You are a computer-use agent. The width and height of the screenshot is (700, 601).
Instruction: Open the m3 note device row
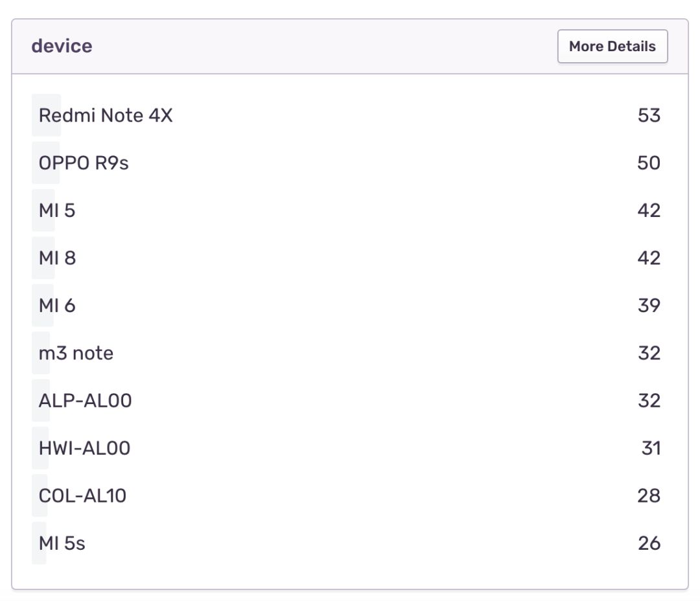[76, 353]
